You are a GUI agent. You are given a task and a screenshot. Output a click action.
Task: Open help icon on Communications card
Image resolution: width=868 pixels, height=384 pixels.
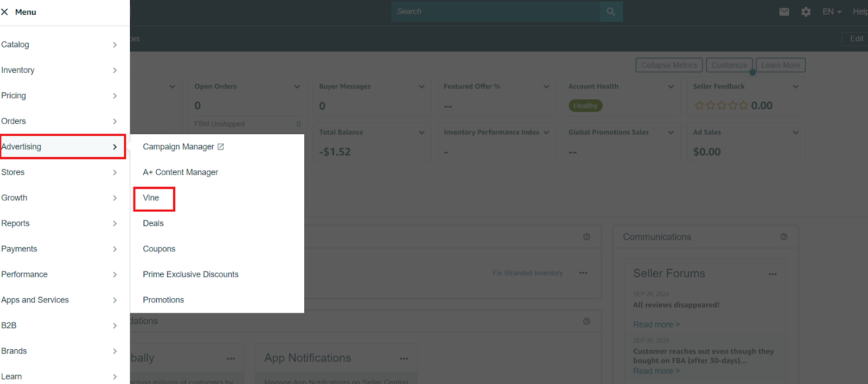click(x=784, y=237)
